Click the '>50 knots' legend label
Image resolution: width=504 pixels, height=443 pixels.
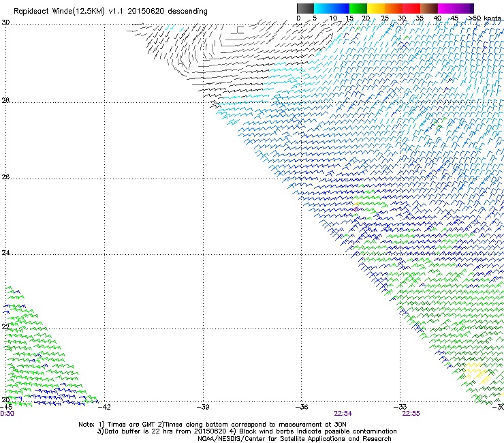click(x=484, y=18)
